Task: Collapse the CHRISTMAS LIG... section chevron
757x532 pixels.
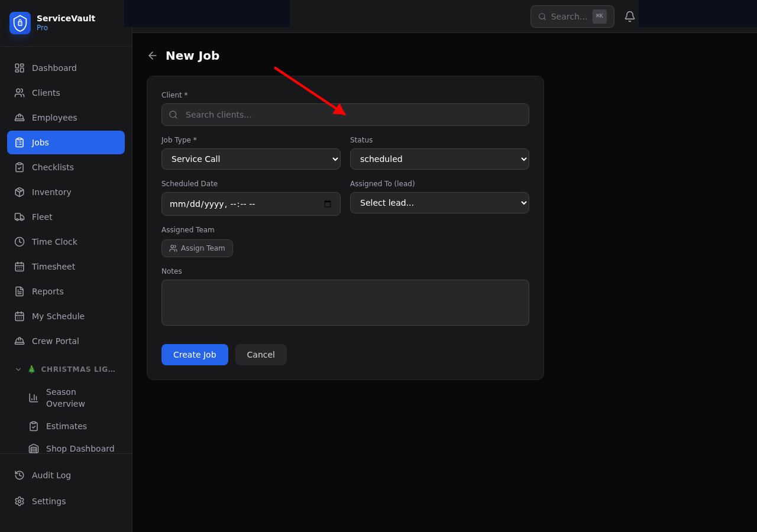Action: click(18, 369)
